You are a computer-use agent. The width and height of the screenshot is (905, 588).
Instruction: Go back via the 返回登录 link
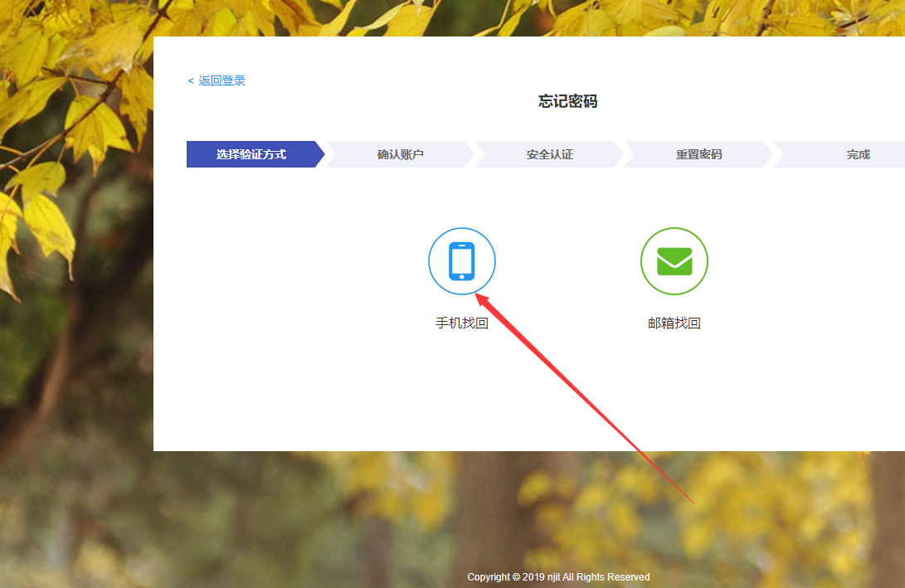pyautogui.click(x=221, y=81)
